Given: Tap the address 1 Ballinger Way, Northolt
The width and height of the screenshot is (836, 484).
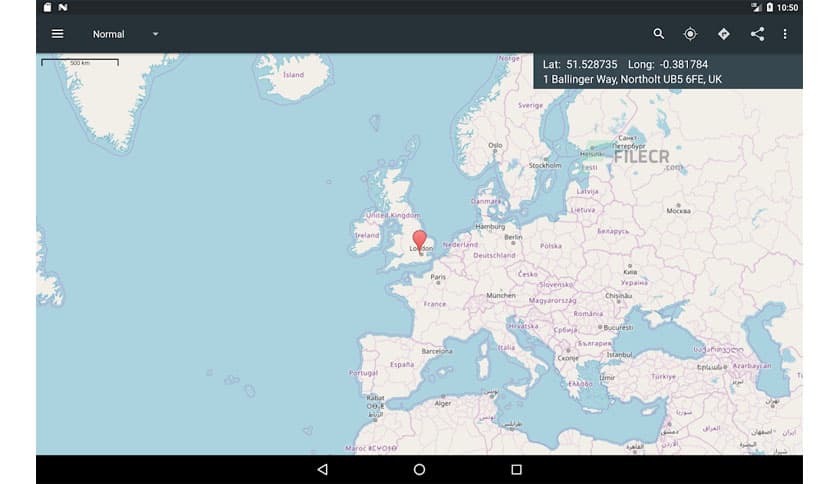Looking at the screenshot, I should click(632, 79).
